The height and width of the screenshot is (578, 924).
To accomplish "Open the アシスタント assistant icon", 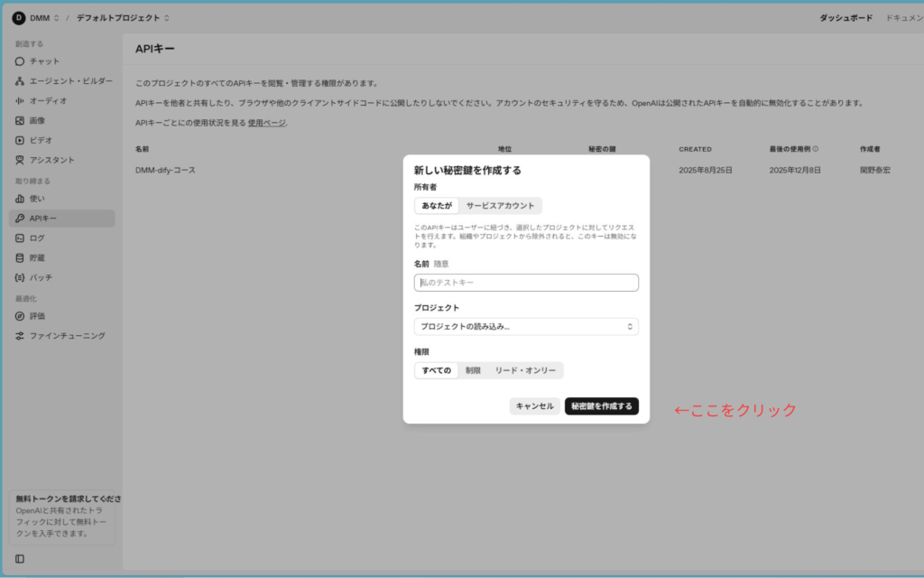I will click(x=20, y=160).
